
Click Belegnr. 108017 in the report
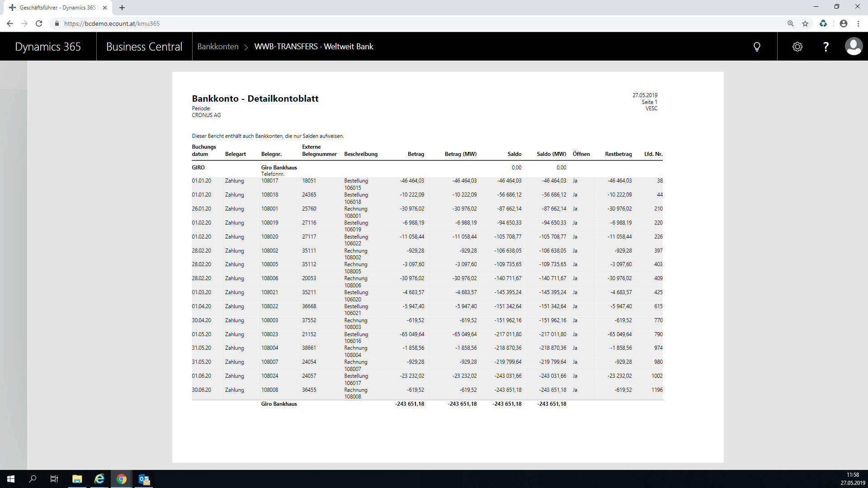click(x=270, y=181)
